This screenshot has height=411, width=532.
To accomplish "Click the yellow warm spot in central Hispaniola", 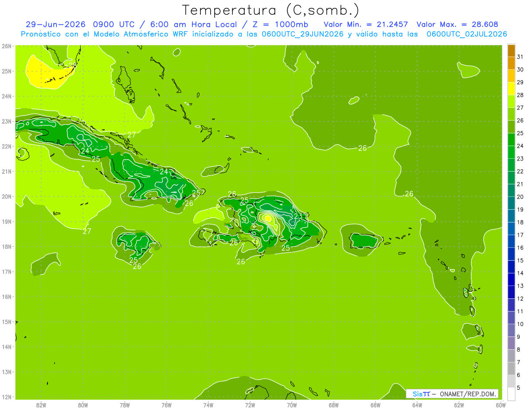I will pos(268,218).
